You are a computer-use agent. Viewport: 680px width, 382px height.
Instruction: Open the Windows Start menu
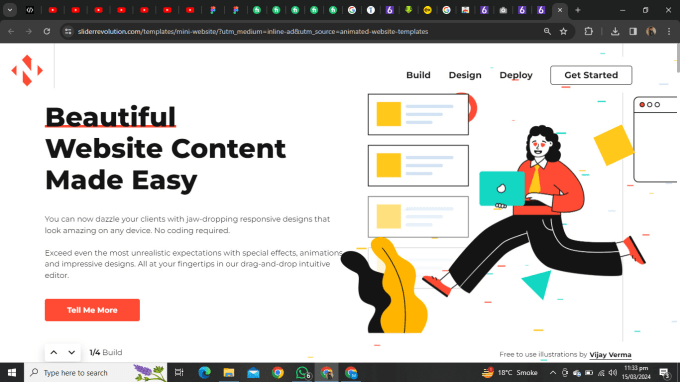(12, 372)
